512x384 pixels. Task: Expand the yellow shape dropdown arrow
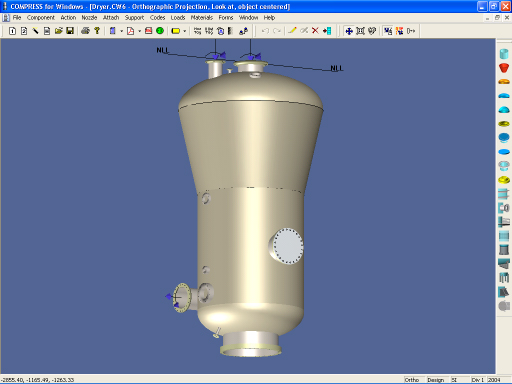pos(185,31)
